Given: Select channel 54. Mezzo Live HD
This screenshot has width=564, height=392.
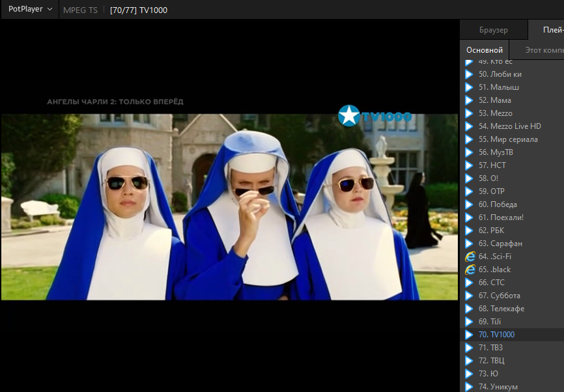Looking at the screenshot, I should 512,126.
